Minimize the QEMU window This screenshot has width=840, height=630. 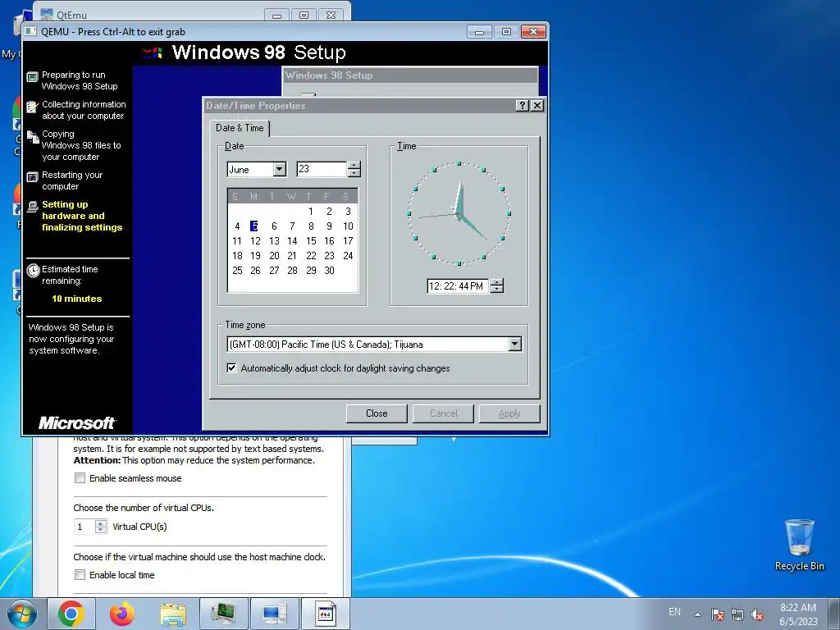coord(479,32)
